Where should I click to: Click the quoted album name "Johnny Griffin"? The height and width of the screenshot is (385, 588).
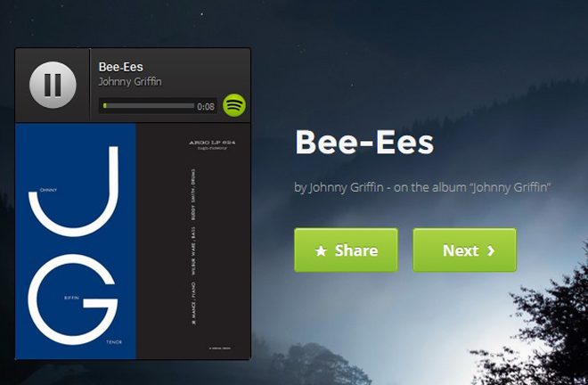[x=510, y=187]
